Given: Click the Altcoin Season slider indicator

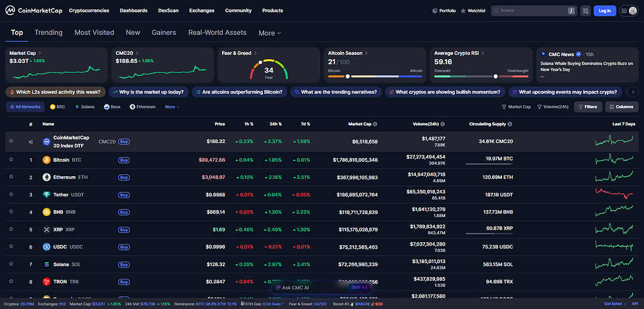Looking at the screenshot, I should (x=347, y=76).
